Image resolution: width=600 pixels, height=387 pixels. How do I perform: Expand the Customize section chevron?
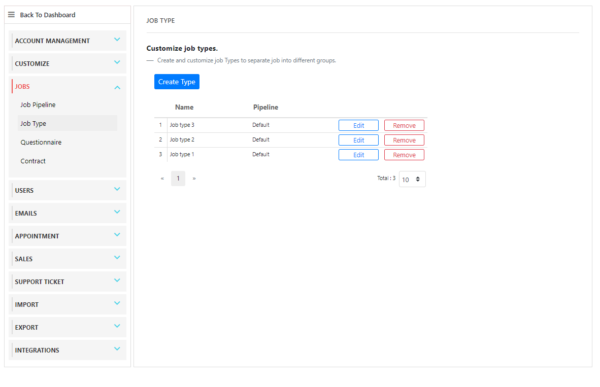(x=117, y=62)
